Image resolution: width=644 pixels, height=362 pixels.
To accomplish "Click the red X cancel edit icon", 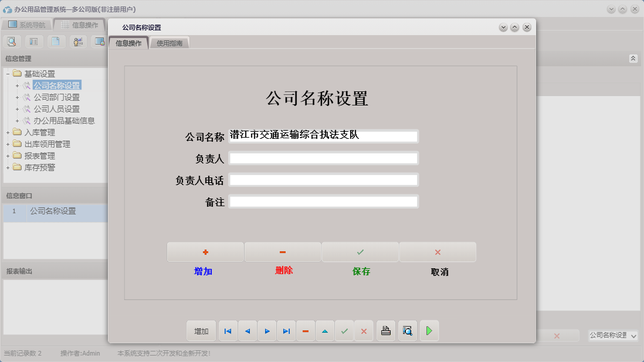I will click(x=364, y=330).
